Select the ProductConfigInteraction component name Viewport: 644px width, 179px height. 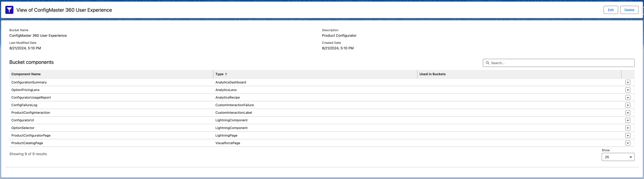(31, 113)
